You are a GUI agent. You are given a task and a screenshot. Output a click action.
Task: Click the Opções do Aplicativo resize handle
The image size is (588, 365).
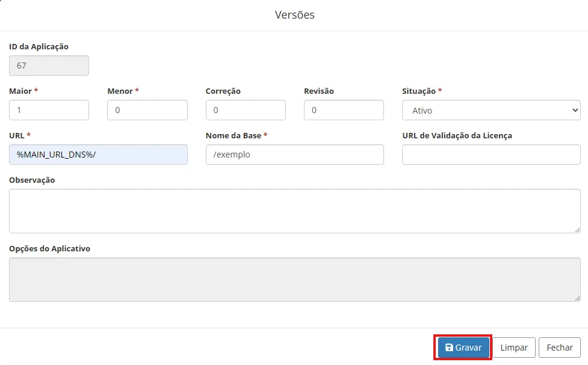(577, 298)
